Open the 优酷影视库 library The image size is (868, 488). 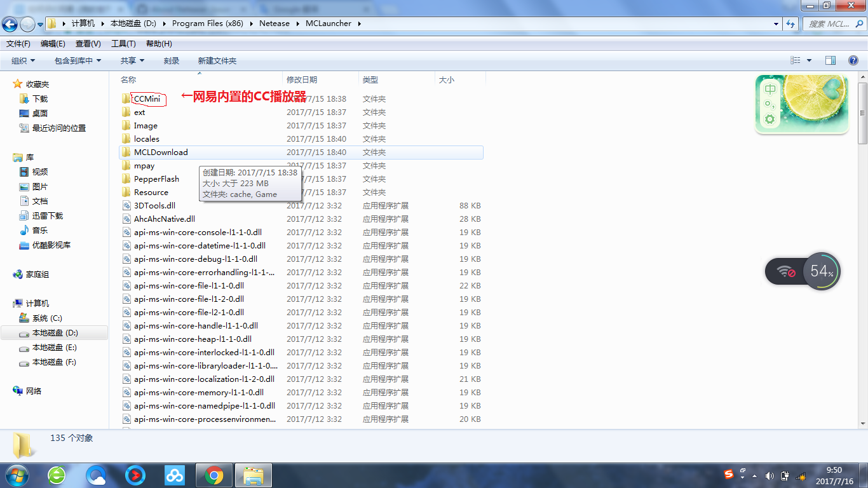[51, 245]
